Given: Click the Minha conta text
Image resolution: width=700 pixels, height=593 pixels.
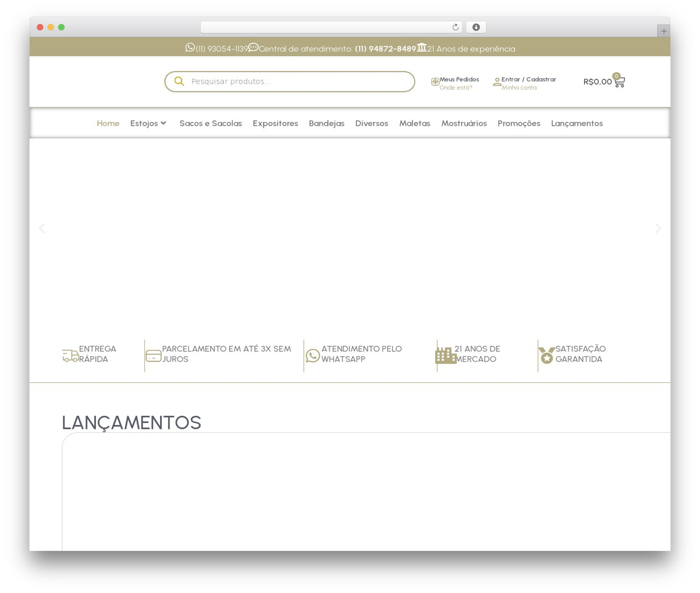Looking at the screenshot, I should click(x=519, y=88).
